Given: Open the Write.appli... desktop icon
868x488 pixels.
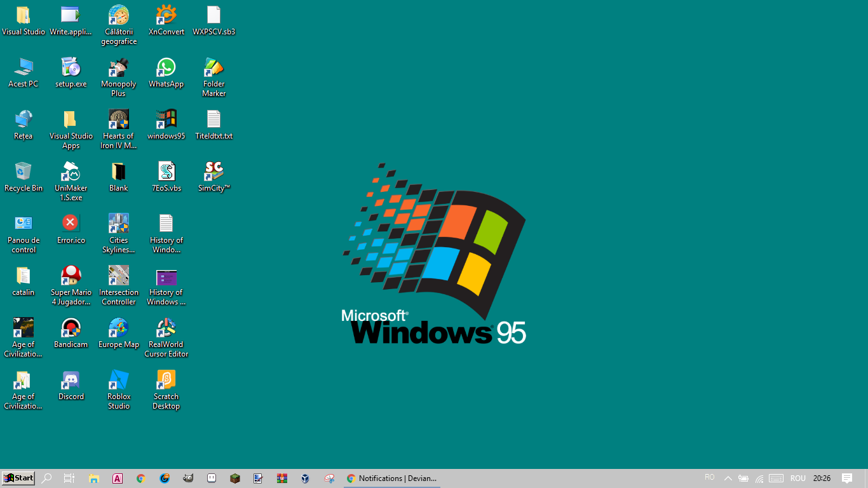Looking at the screenshot, I should click(x=71, y=21).
